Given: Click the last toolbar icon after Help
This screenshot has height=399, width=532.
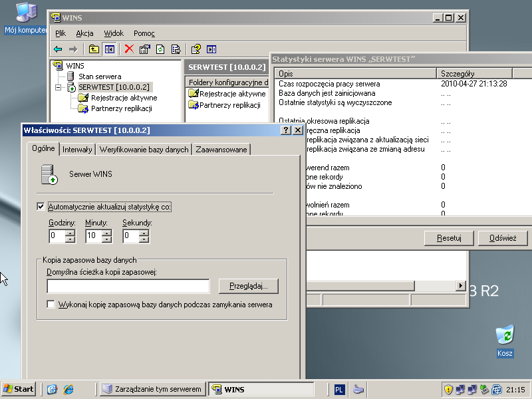Looking at the screenshot, I should point(211,49).
